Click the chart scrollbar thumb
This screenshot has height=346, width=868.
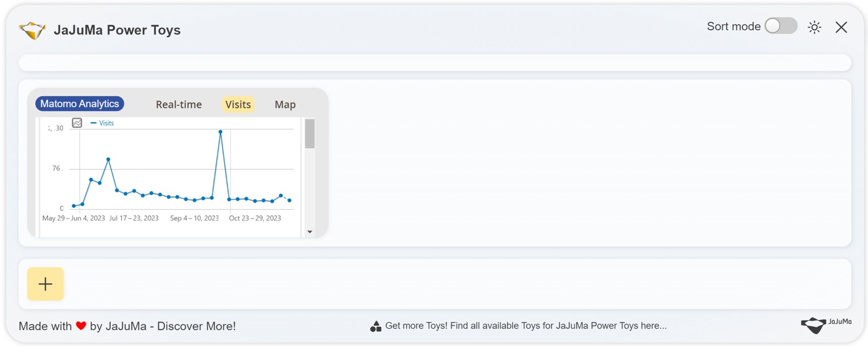pyautogui.click(x=310, y=134)
